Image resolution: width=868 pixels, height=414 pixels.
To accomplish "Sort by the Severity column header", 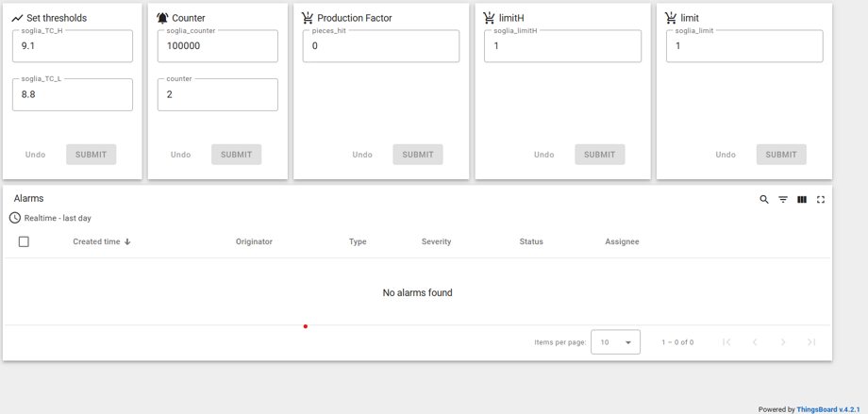I will pos(436,241).
